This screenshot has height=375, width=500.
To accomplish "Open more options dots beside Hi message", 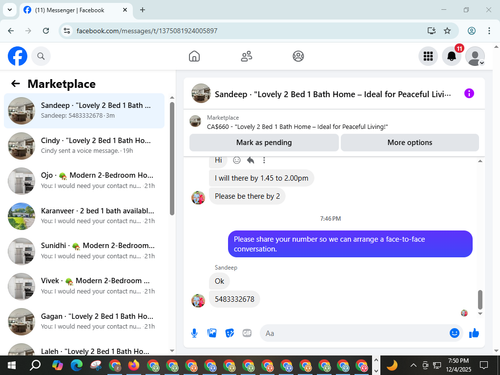I will click(x=264, y=160).
